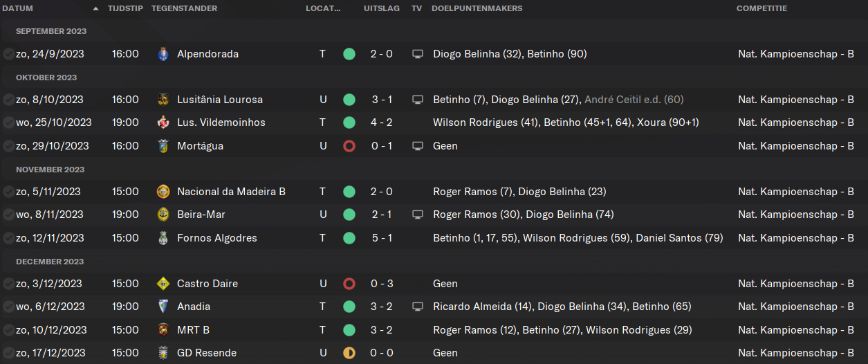Image resolution: width=868 pixels, height=364 pixels.
Task: Collapse the Oktober 2023 month group
Action: click(46, 78)
